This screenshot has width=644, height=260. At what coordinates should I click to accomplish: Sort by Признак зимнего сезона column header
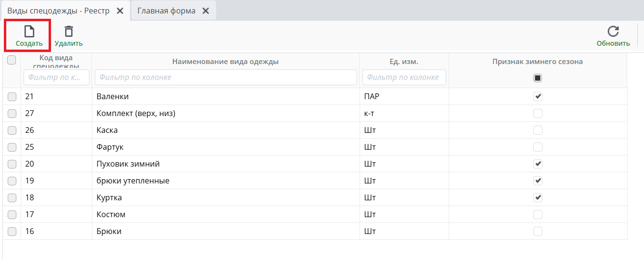[537, 62]
